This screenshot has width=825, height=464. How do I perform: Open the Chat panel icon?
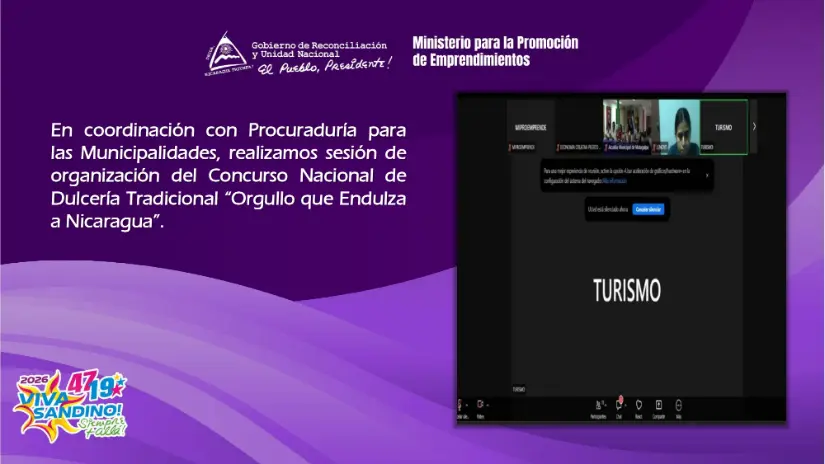[619, 405]
